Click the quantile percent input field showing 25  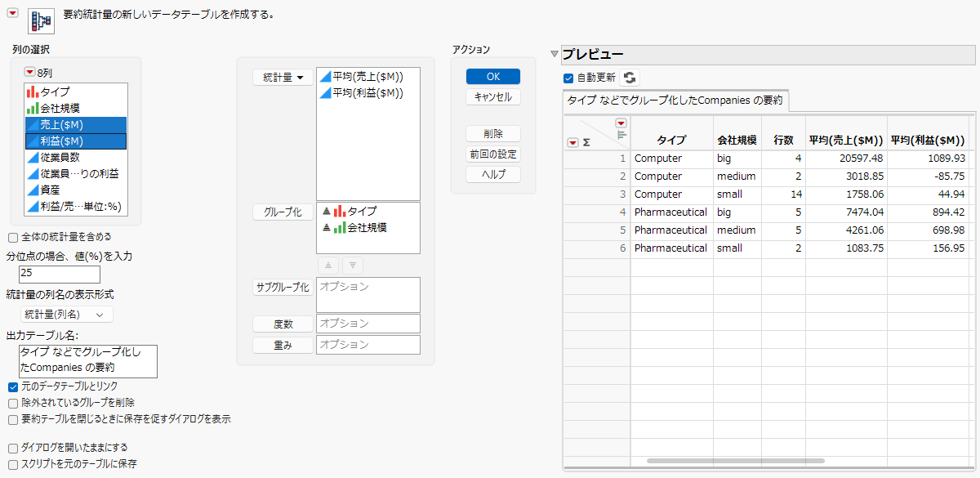[60, 275]
